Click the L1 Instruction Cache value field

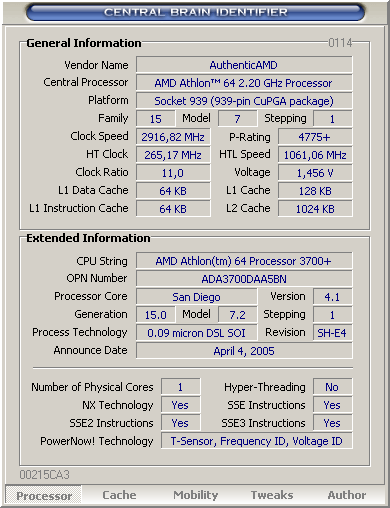click(173, 209)
